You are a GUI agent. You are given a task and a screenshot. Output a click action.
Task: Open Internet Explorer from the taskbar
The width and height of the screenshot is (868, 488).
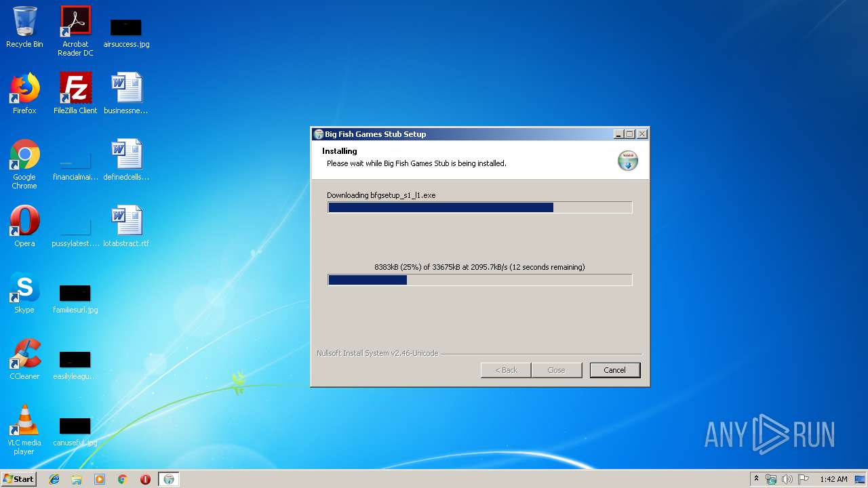pos(54,479)
